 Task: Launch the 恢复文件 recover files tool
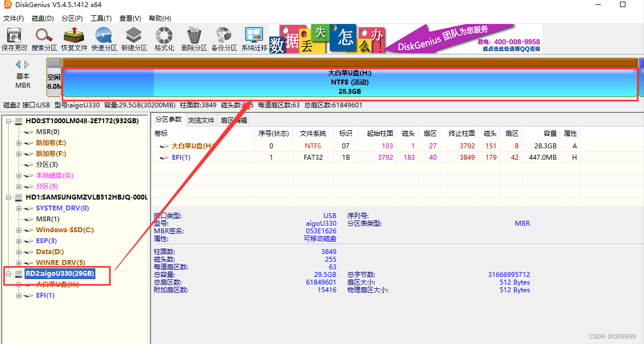(x=74, y=39)
